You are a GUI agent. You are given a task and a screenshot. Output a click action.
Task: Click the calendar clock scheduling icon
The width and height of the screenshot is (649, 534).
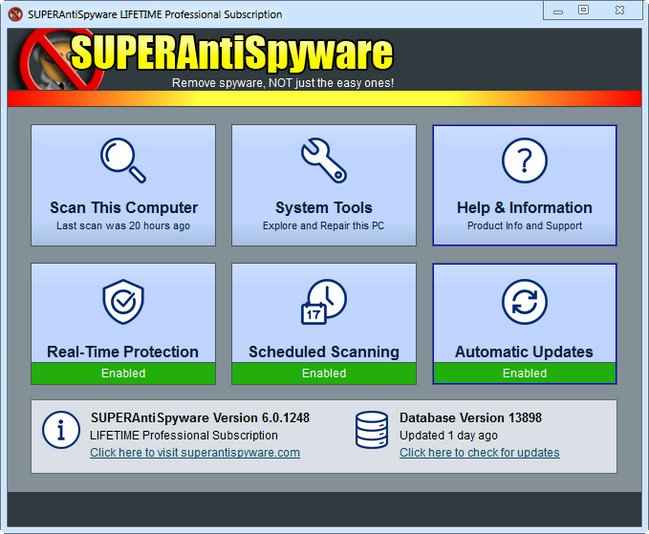[x=324, y=302]
